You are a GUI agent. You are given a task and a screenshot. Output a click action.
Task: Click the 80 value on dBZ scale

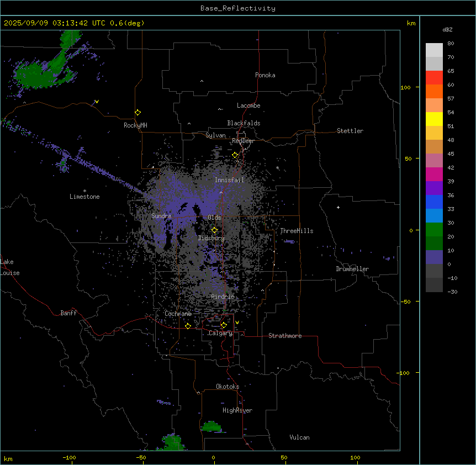point(451,44)
